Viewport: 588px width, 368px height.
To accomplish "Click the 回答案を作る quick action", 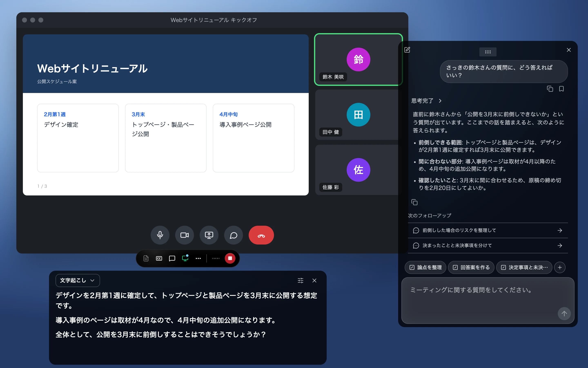I will (471, 267).
